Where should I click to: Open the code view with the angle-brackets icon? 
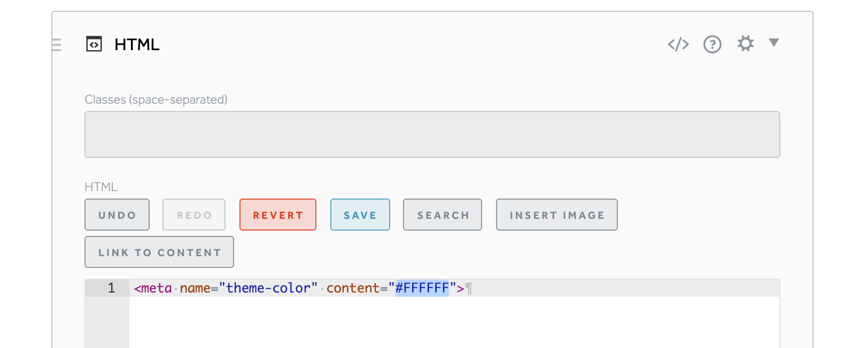(678, 44)
